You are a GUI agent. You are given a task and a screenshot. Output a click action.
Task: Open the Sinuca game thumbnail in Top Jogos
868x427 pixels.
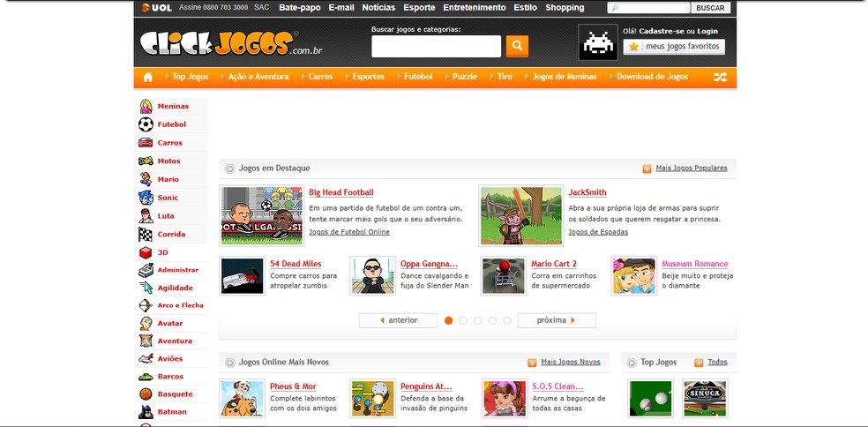[705, 399]
